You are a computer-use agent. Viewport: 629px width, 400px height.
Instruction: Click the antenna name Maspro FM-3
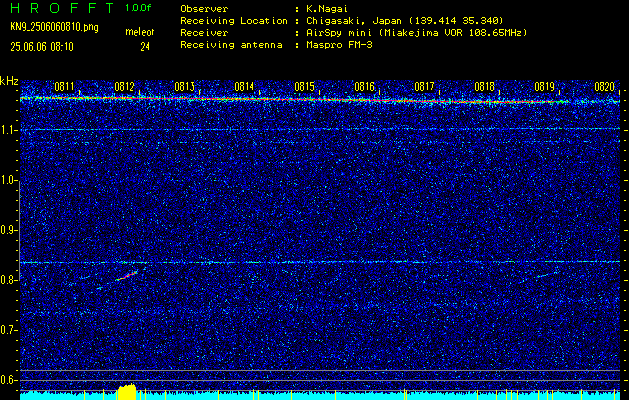pos(339,45)
